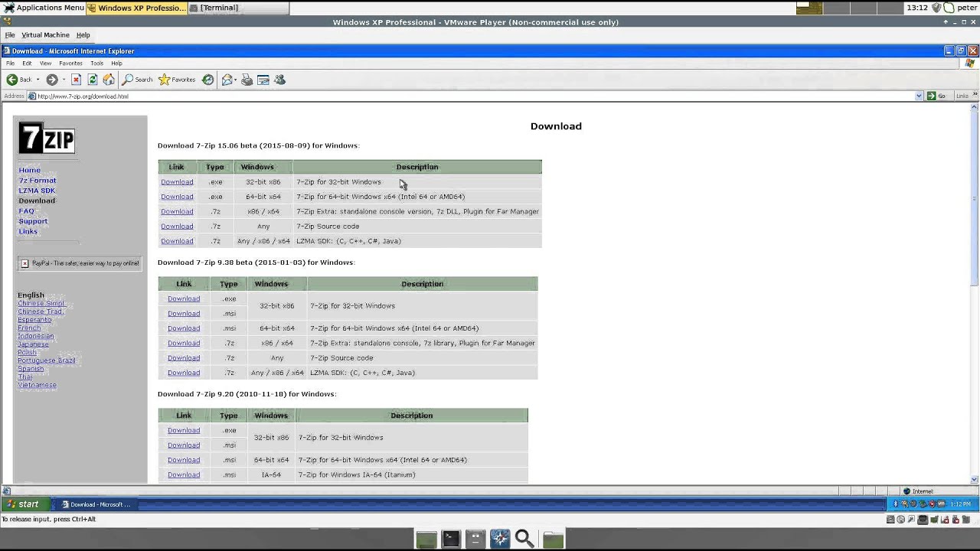Open the leftmost desktop icon in dock
This screenshot has width=980, height=551.
click(x=426, y=540)
